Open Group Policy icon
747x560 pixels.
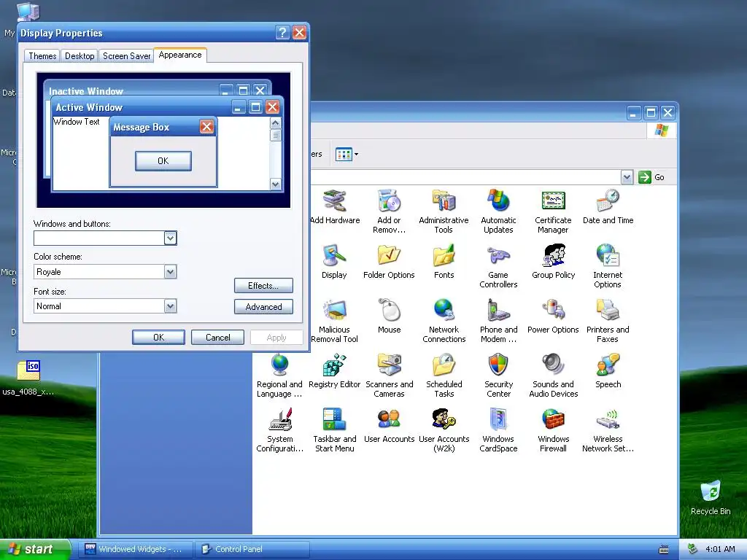[553, 262]
